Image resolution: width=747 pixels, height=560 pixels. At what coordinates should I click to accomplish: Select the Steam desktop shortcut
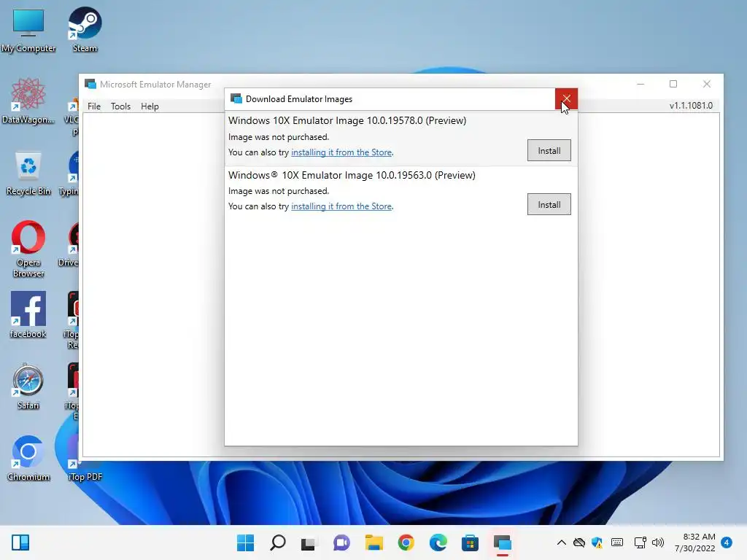pos(85,30)
